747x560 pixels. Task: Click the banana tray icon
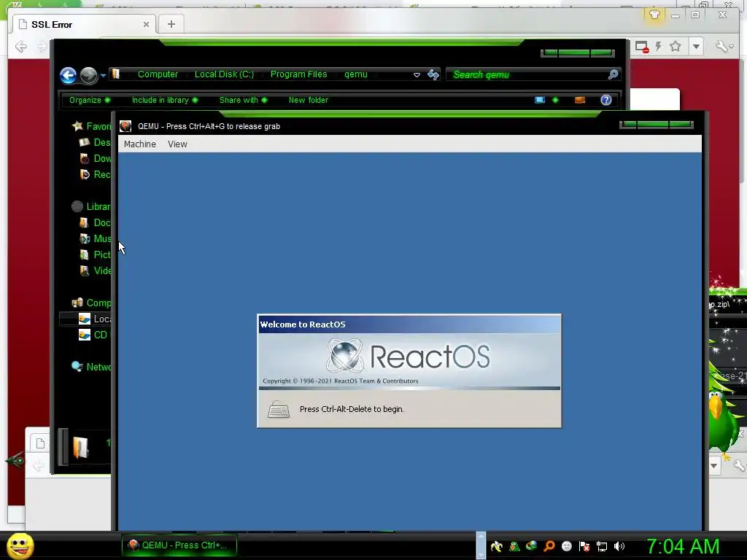pyautogui.click(x=496, y=546)
